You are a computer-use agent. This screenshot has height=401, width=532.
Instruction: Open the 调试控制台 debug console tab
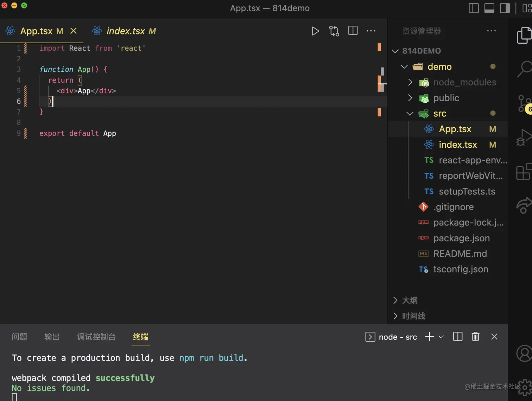point(96,337)
